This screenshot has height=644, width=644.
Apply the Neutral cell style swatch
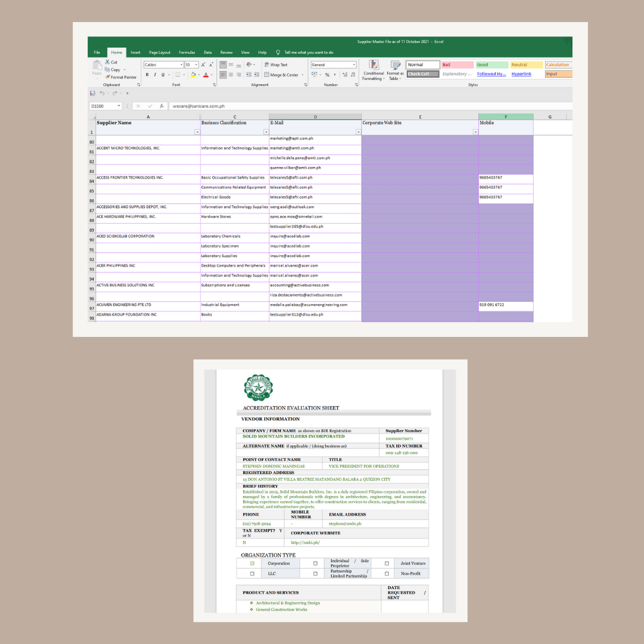click(527, 64)
